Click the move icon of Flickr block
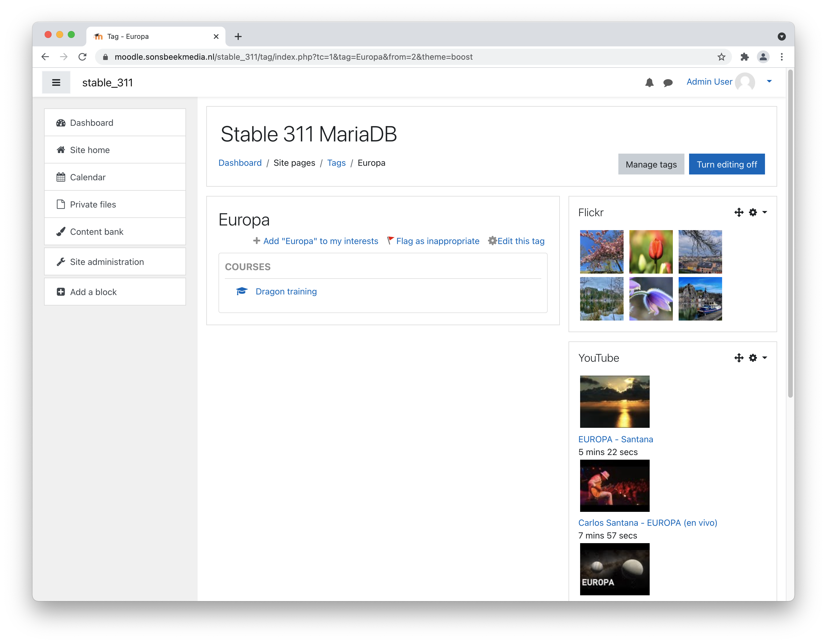827x644 pixels. pos(739,212)
